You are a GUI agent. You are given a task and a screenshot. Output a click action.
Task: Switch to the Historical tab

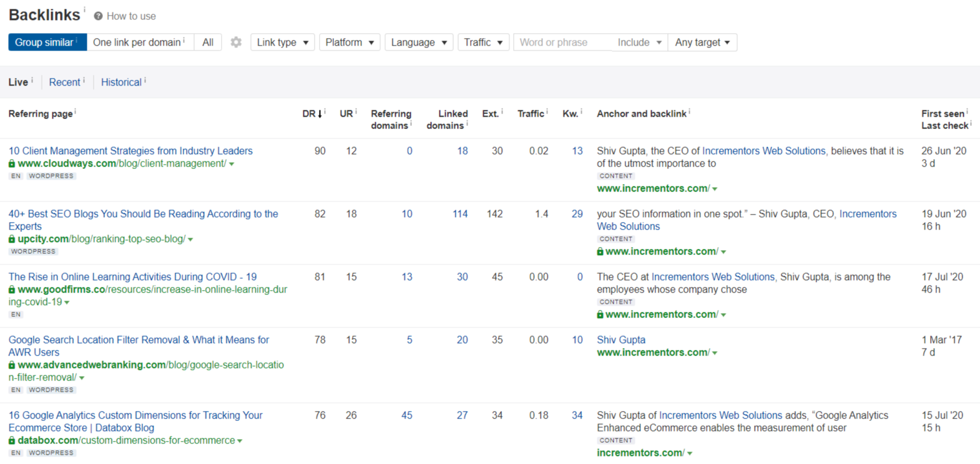121,82
